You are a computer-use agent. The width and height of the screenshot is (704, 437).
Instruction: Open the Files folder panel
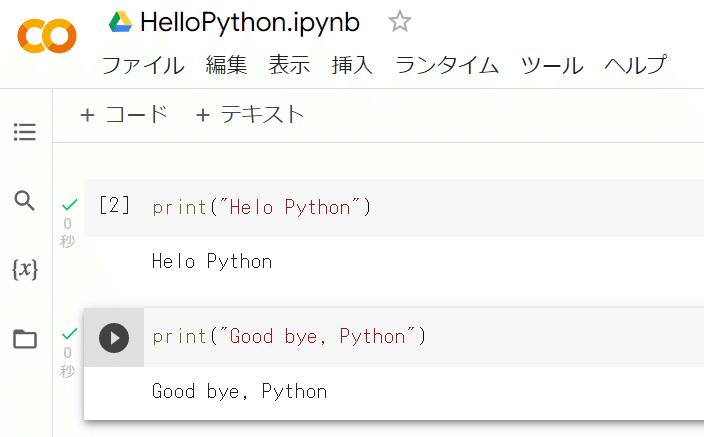click(25, 339)
